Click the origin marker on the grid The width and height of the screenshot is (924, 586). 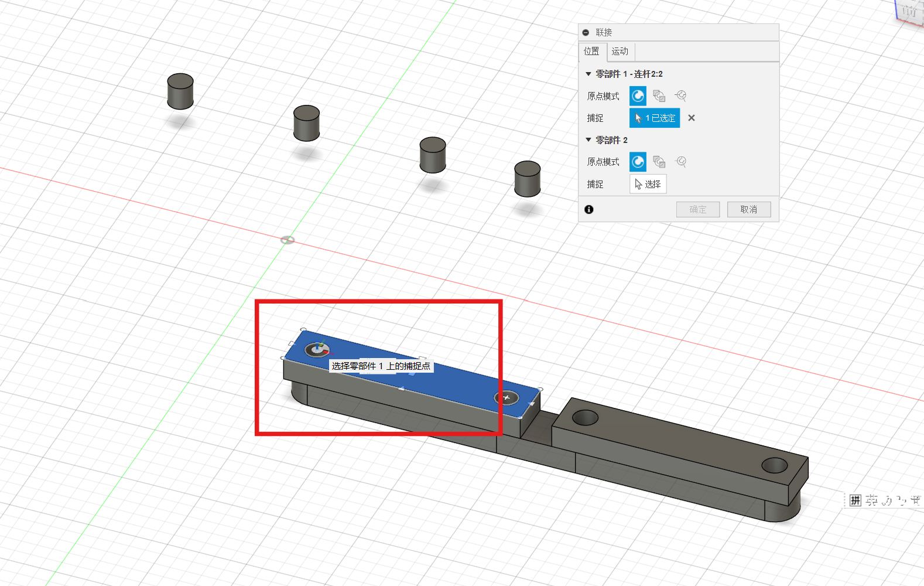(x=287, y=240)
